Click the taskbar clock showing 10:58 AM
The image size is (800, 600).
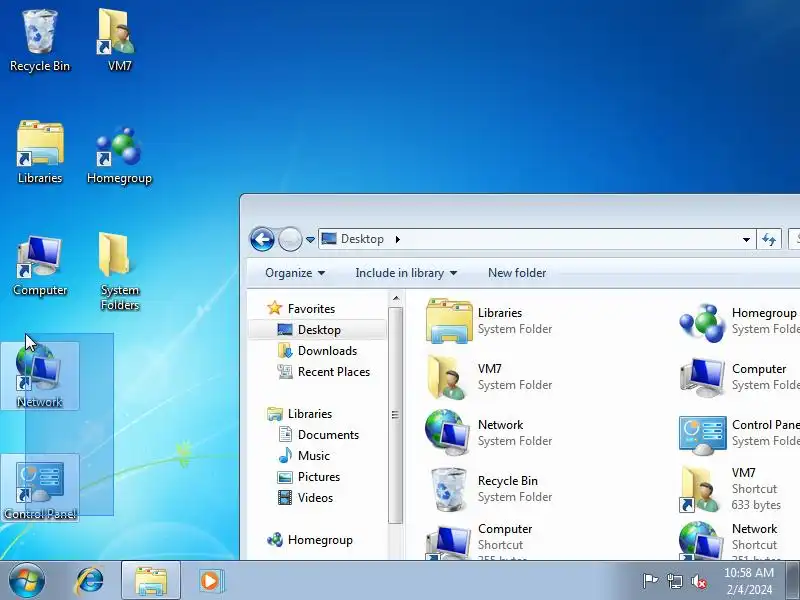coord(749,581)
